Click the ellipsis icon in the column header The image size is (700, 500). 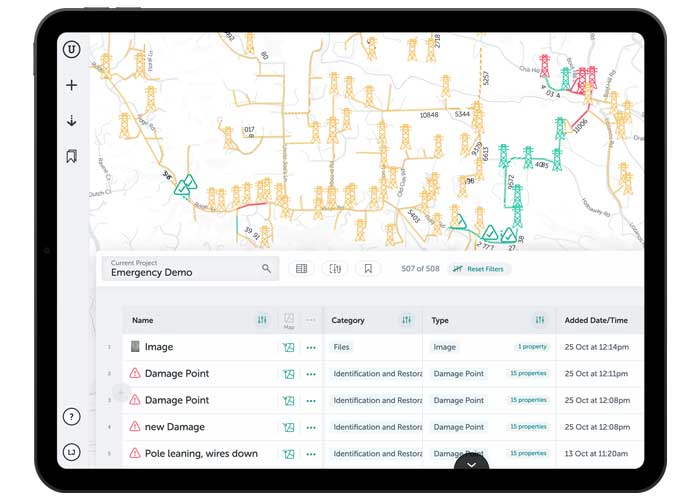[x=311, y=320]
